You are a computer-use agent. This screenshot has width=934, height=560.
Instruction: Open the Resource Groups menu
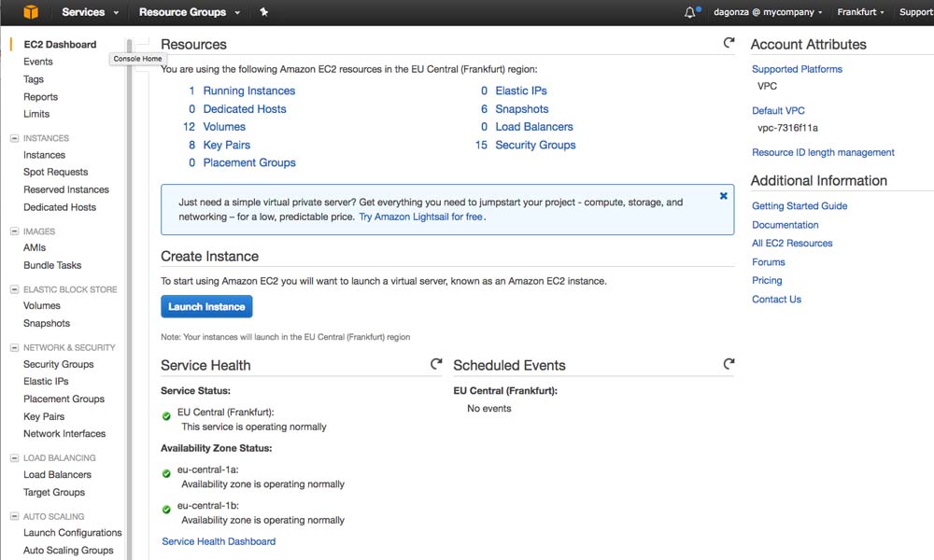click(190, 12)
